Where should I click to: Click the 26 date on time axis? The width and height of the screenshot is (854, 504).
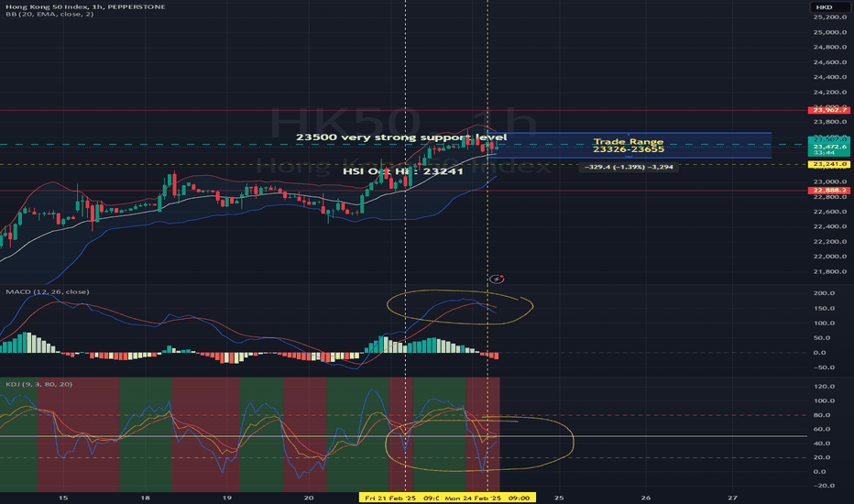click(646, 498)
